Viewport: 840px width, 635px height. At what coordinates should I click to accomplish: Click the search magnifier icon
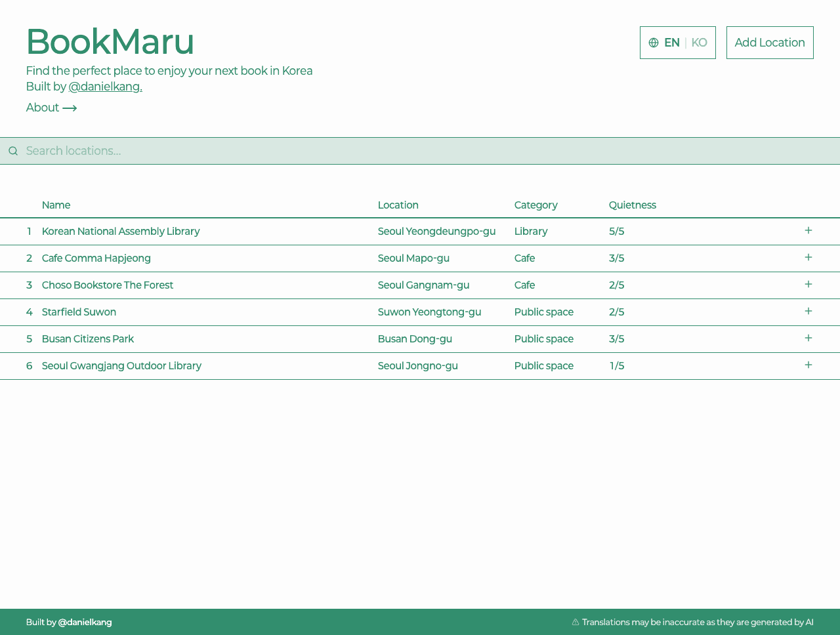click(13, 151)
